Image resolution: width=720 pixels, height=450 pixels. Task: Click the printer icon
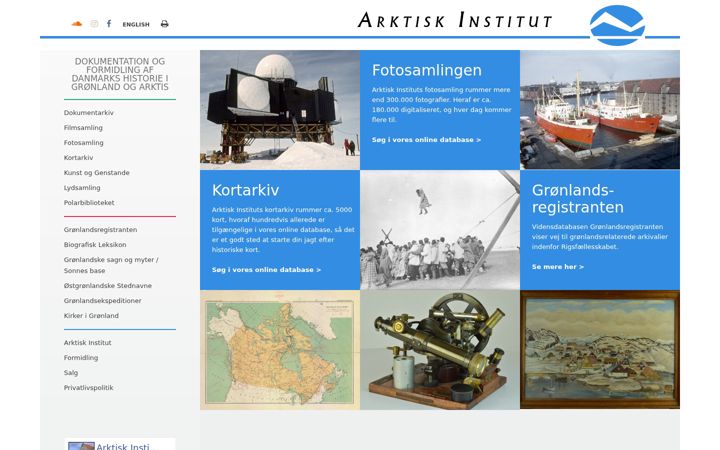pos(164,24)
